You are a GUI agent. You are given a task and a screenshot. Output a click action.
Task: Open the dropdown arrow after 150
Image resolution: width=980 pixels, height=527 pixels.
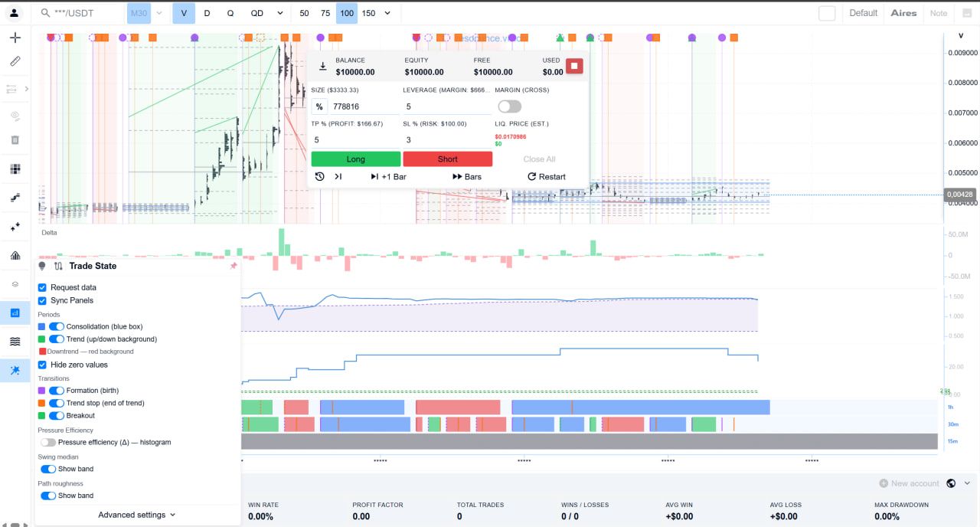click(387, 13)
